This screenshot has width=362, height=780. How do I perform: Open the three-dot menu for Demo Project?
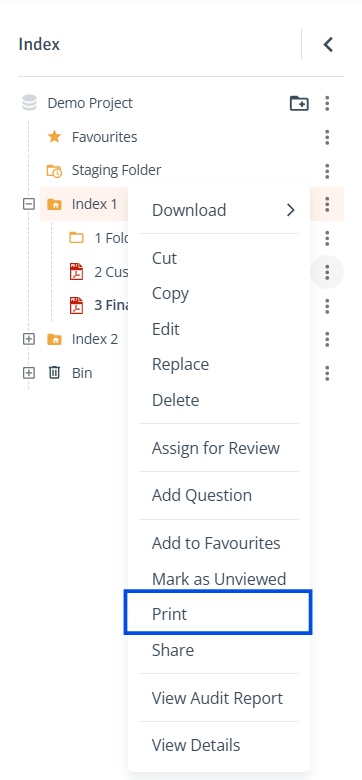[327, 103]
